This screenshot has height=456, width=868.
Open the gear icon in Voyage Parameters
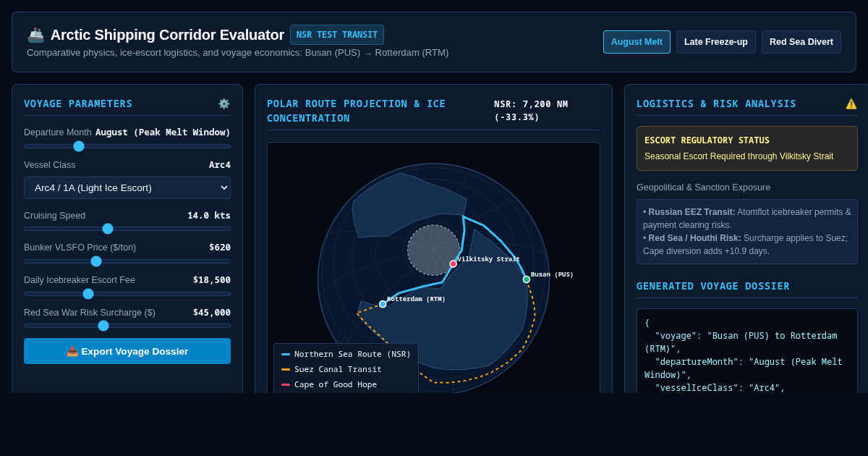point(224,104)
